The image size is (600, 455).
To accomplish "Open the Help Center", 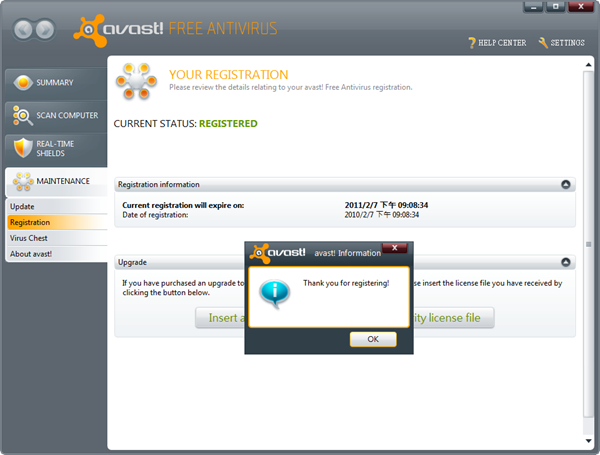I will coord(497,43).
